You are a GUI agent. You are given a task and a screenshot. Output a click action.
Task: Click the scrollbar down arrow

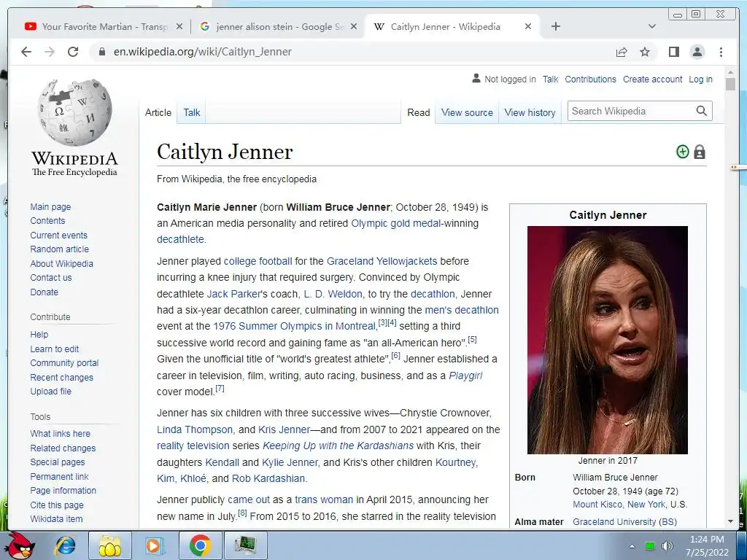pyautogui.click(x=730, y=521)
